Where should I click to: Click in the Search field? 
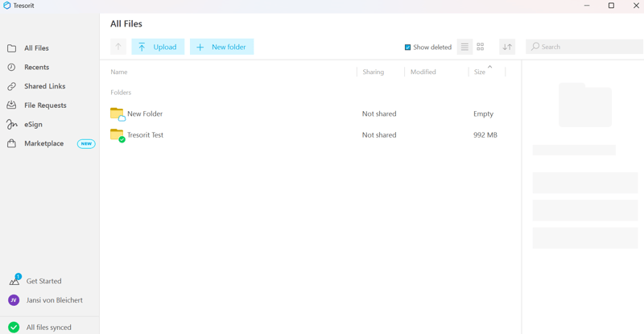tap(584, 47)
